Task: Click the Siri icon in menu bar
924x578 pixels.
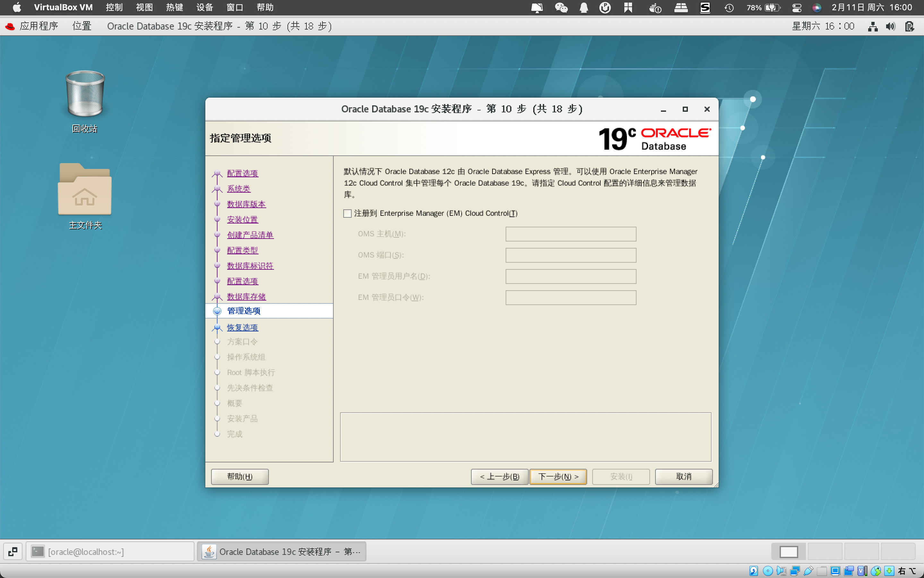Action: [816, 8]
